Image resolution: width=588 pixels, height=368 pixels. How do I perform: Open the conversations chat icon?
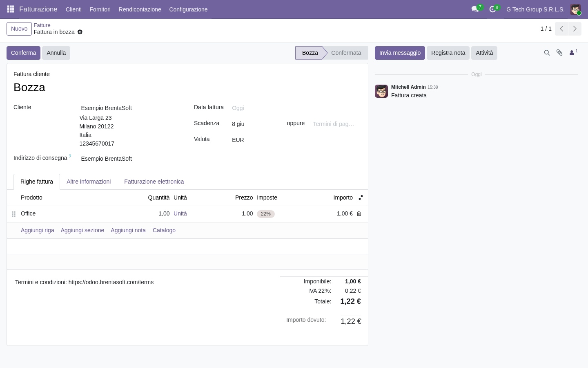475,9
